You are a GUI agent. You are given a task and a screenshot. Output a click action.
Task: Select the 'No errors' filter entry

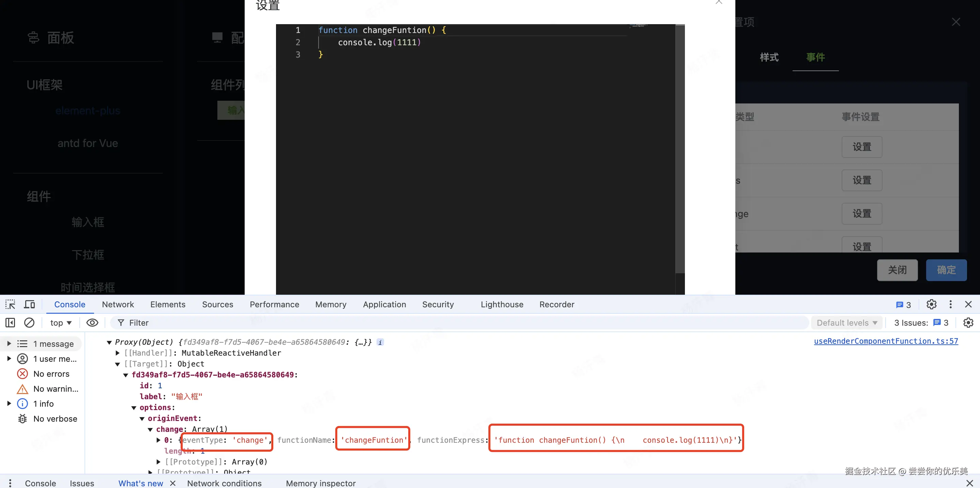pyautogui.click(x=51, y=374)
